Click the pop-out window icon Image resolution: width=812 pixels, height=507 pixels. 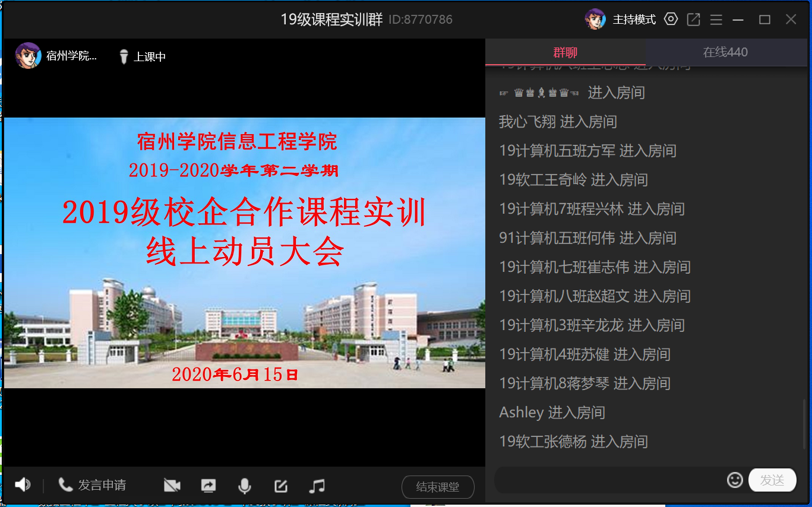coord(693,20)
